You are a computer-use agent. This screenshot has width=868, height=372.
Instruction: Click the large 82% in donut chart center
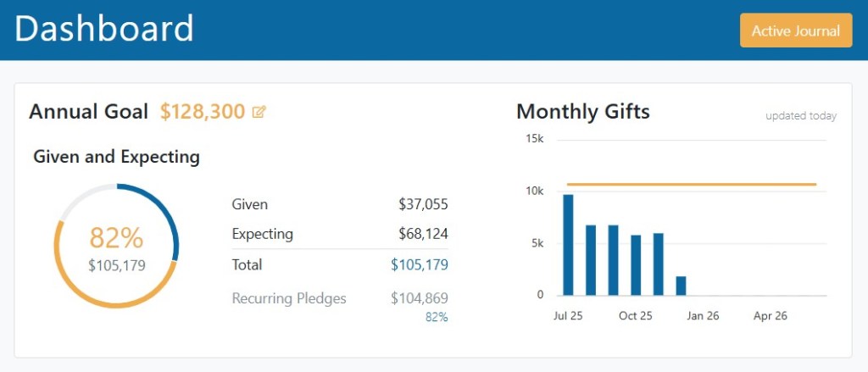pos(117,238)
